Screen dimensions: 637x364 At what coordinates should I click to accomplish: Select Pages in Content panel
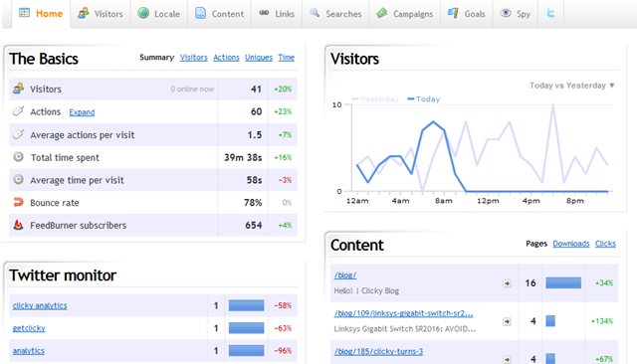click(536, 244)
